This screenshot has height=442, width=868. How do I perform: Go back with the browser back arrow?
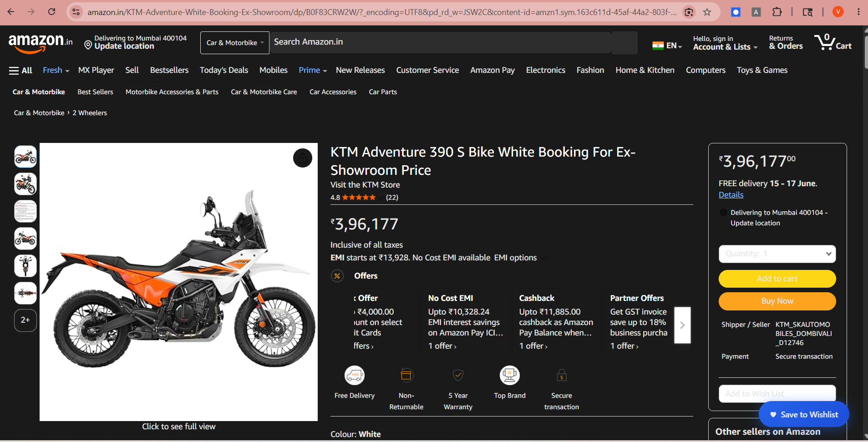[11, 12]
